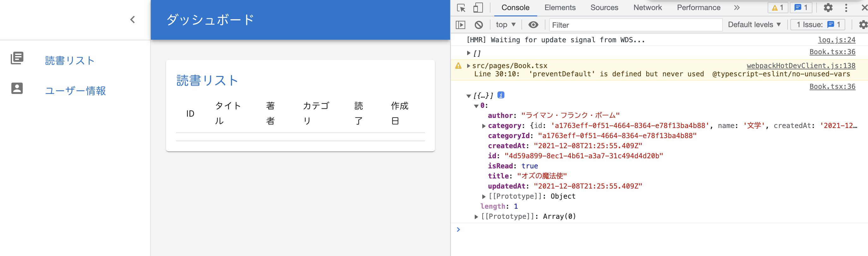Click the [HMR] Waiting for update message

(x=556, y=40)
